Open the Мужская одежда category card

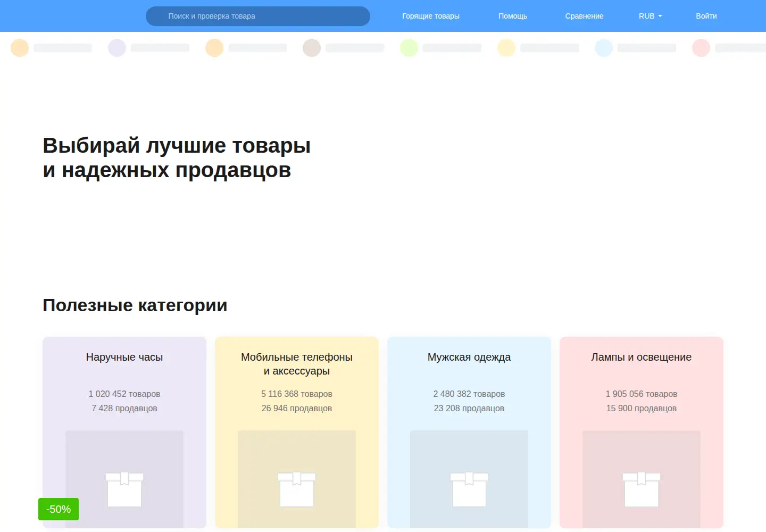pos(469,432)
